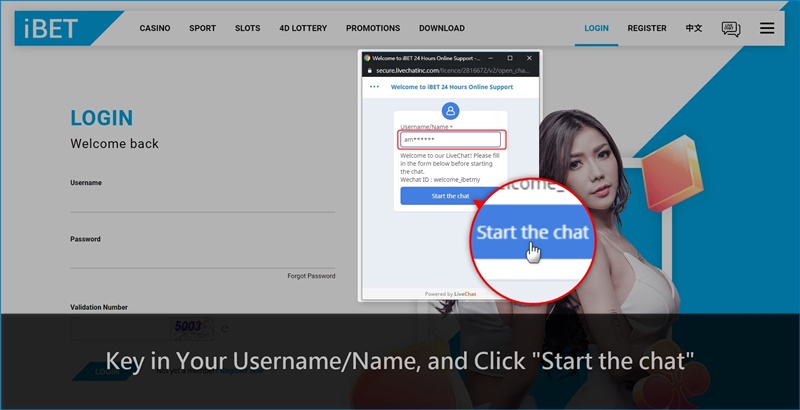
Task: Click the Forgot Password link
Action: pos(311,276)
